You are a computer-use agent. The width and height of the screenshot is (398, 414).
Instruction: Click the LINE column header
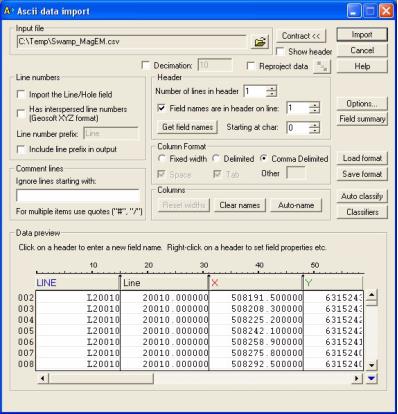77,283
